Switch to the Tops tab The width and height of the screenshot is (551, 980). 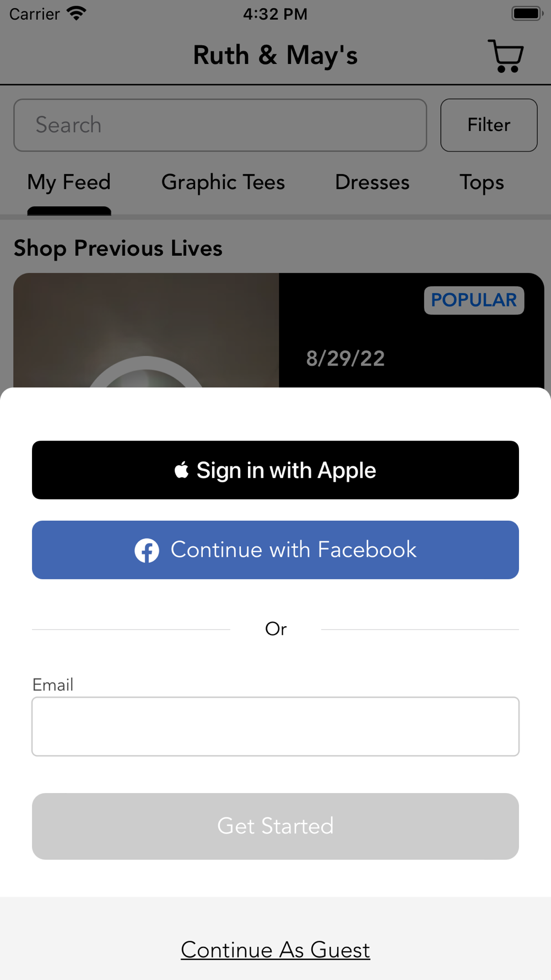(482, 182)
